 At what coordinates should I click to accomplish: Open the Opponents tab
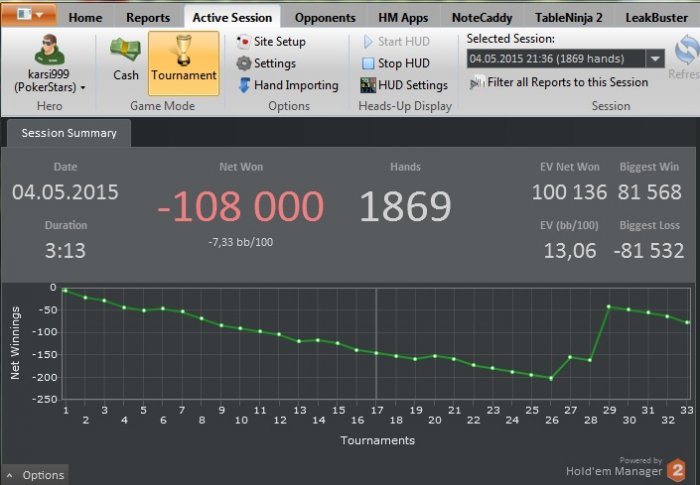click(325, 17)
